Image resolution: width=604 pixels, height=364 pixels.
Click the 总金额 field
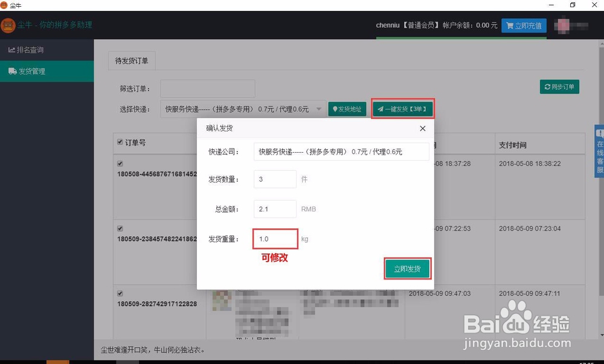[275, 209]
